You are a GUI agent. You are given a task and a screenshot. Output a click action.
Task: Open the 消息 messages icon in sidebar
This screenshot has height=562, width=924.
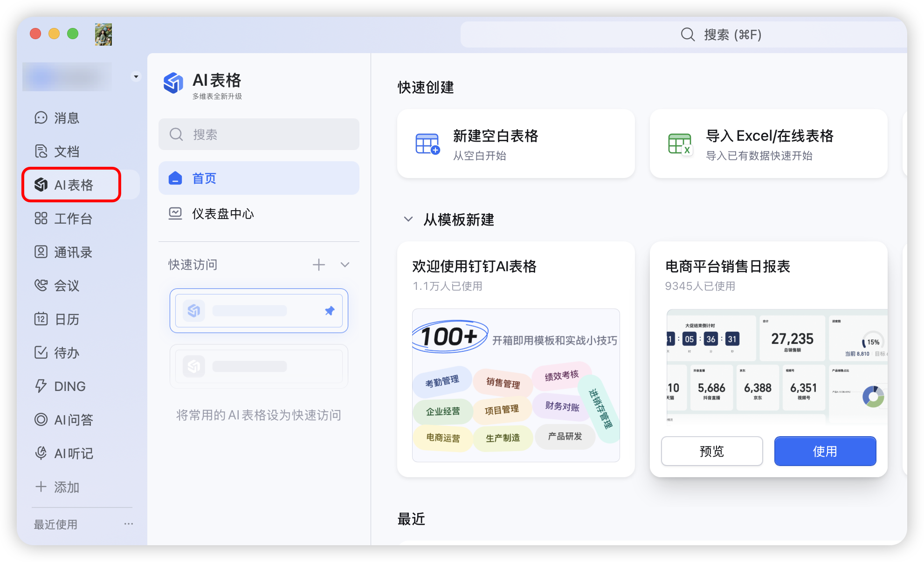tap(41, 117)
